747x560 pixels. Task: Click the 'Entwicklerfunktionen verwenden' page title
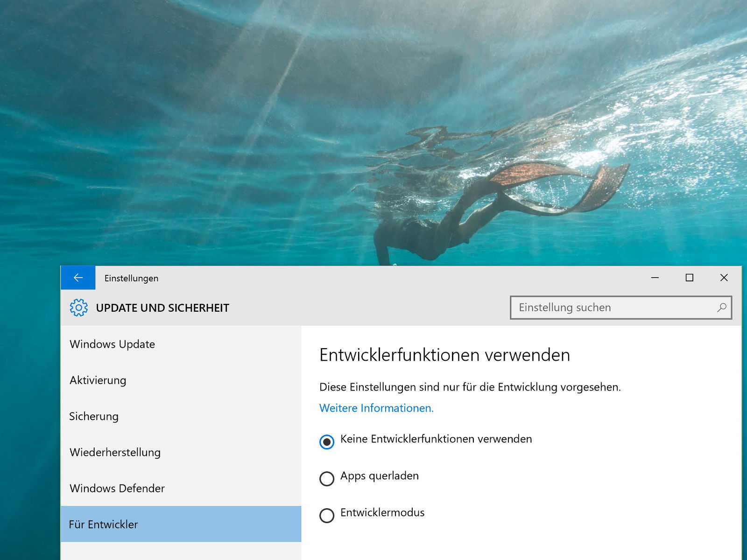[444, 355]
